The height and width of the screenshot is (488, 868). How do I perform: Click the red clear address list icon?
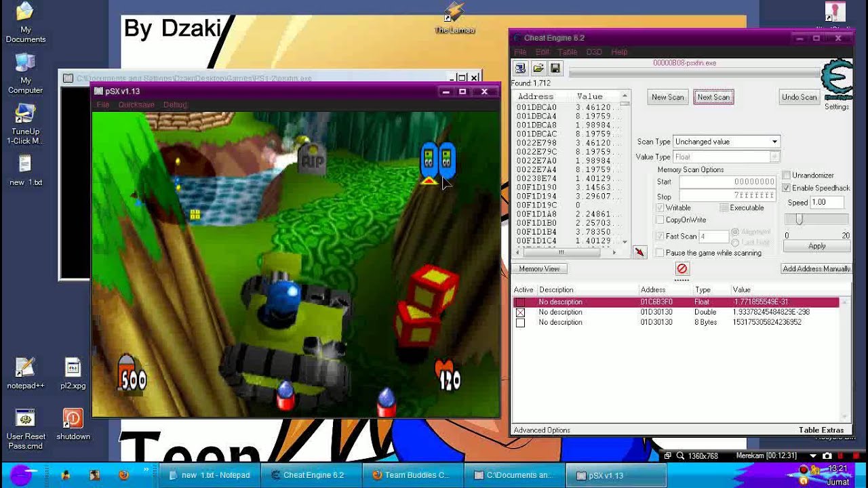pos(682,269)
